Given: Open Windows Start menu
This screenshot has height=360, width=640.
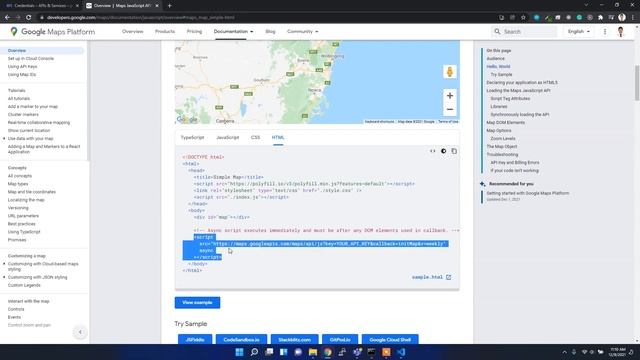Looking at the screenshot, I should pyautogui.click(x=240, y=352).
